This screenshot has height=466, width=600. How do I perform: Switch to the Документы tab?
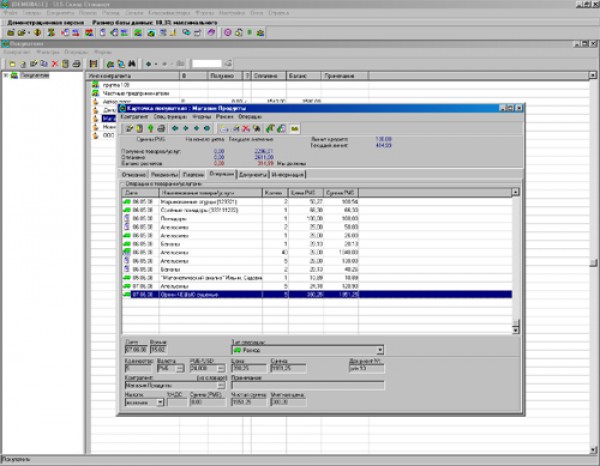tap(253, 174)
